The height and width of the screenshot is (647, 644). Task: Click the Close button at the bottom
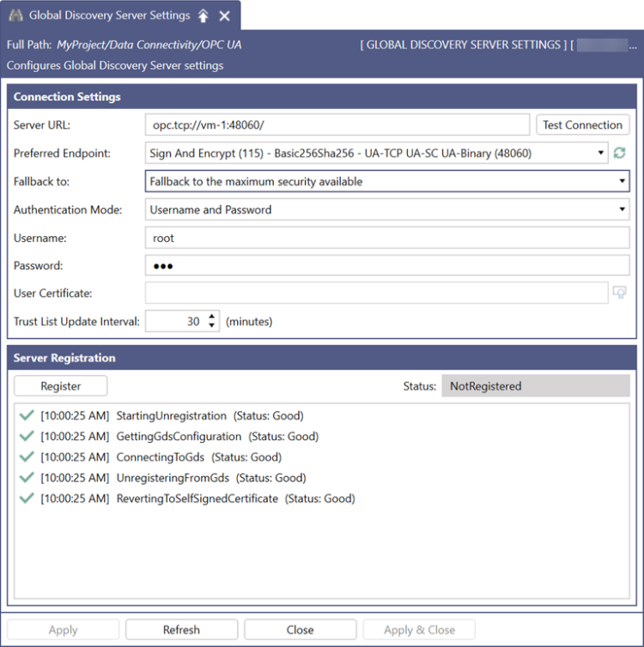click(300, 630)
